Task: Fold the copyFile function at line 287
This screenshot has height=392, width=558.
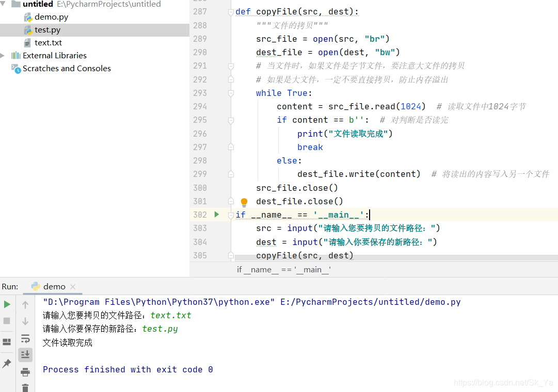Action: 231,12
